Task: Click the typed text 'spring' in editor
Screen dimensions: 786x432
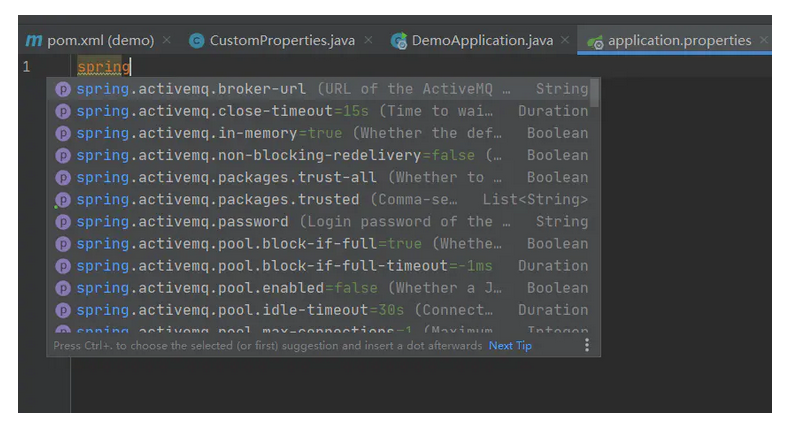Action: tap(103, 67)
